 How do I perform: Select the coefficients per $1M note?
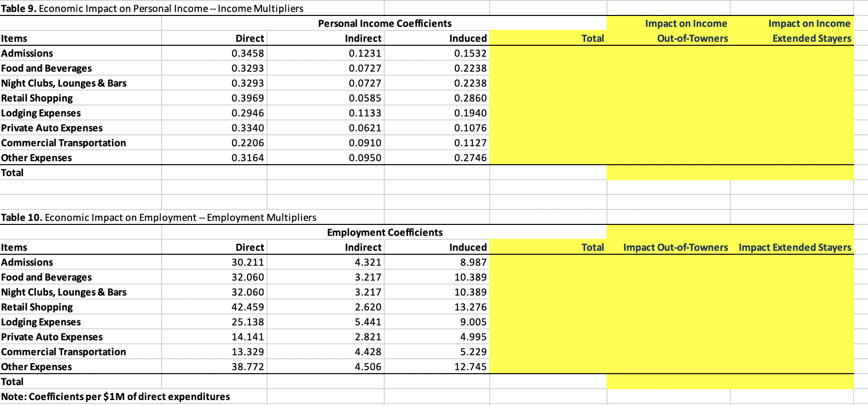point(115,397)
